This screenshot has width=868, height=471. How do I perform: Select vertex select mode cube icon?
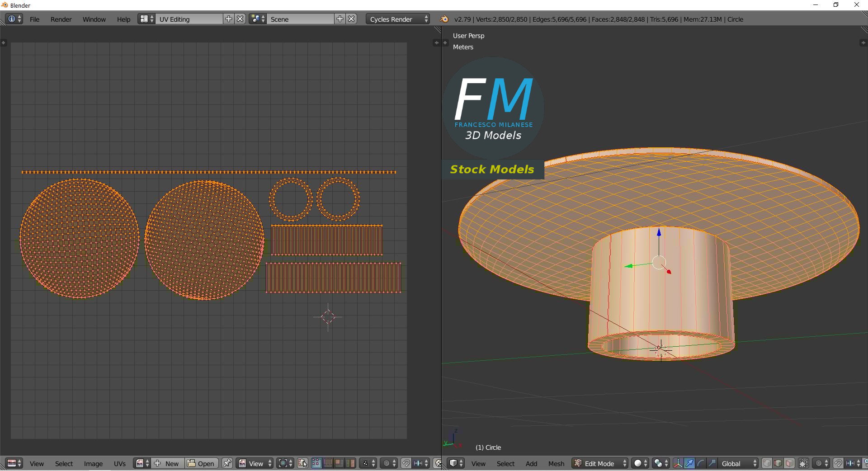tap(767, 463)
